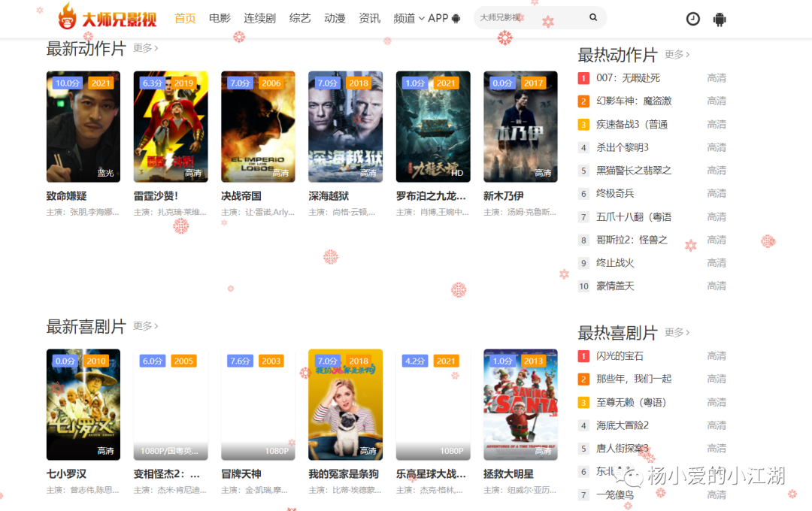Open 一笼傻鸟 in the comedy list

[x=615, y=495]
